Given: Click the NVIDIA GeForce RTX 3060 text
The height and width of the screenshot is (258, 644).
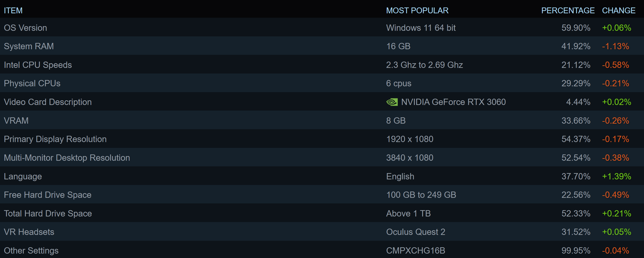Looking at the screenshot, I should click(453, 102).
